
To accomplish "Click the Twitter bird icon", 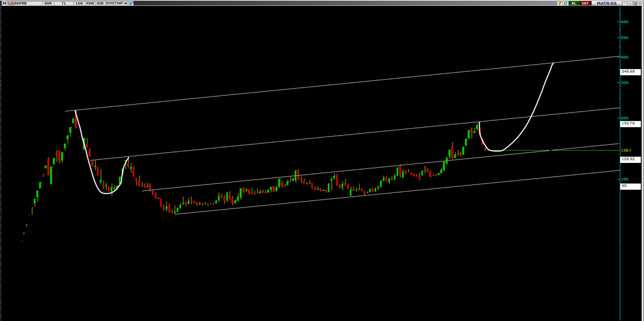I will pyautogui.click(x=130, y=3).
